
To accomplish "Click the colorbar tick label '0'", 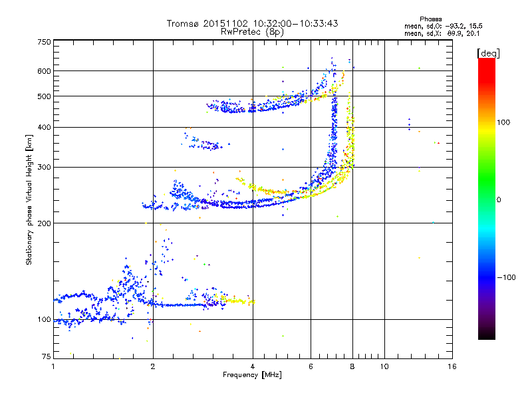I will point(499,200).
